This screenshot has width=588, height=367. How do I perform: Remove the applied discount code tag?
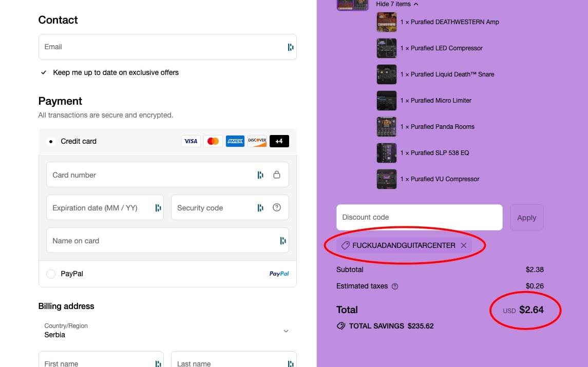[464, 245]
